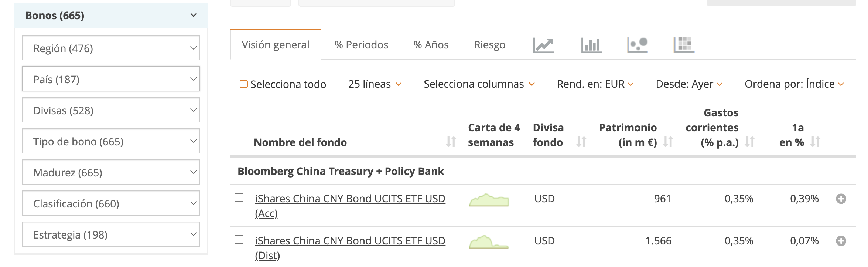Viewport: 868px width, 267px height.
Task: Open the bubble chart view icon
Action: pyautogui.click(x=638, y=45)
